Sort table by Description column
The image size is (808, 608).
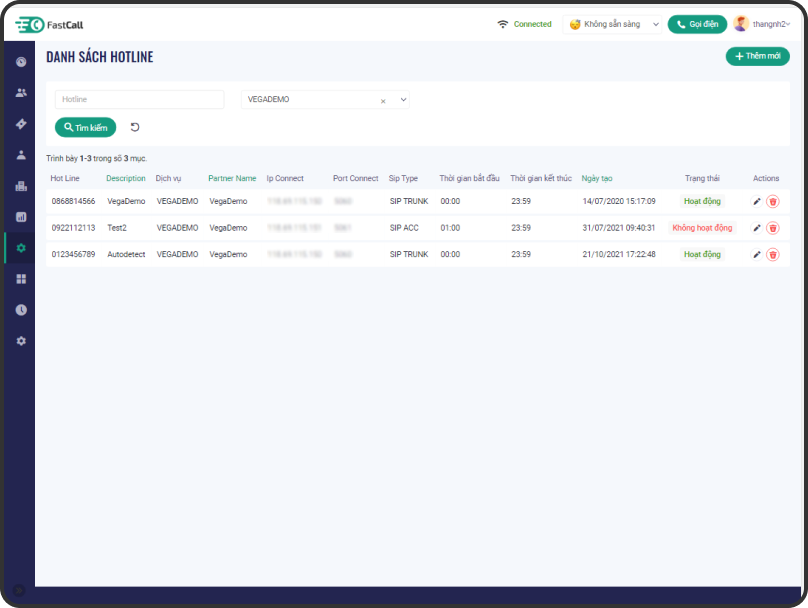(126, 178)
